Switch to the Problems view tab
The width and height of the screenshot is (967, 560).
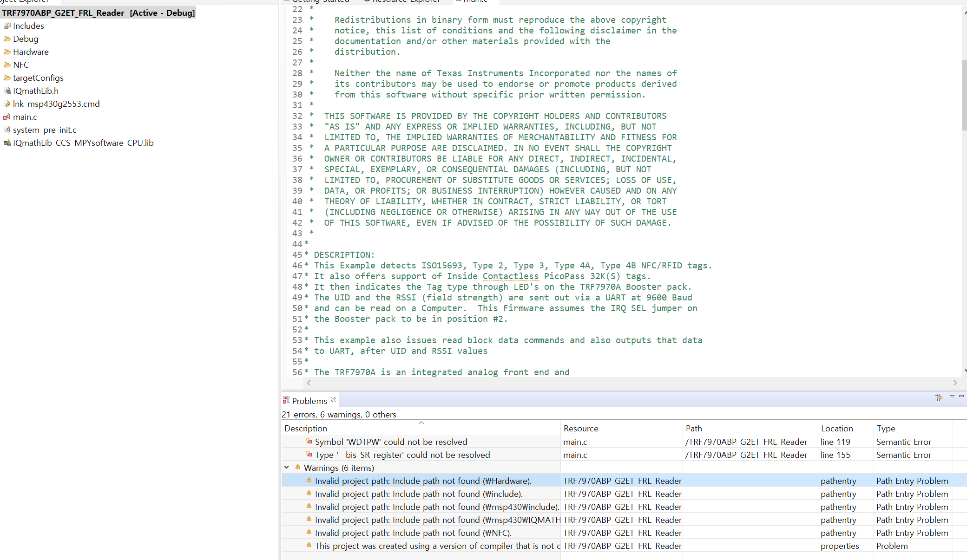(309, 401)
